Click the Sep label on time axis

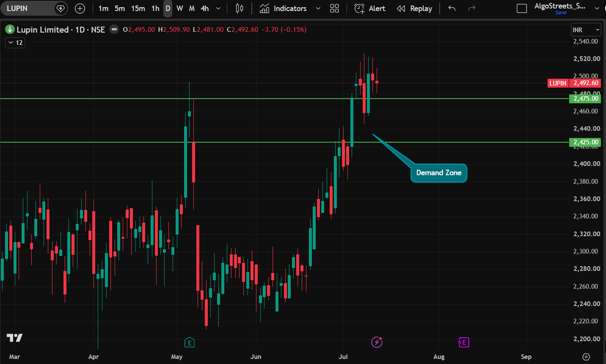click(x=527, y=356)
